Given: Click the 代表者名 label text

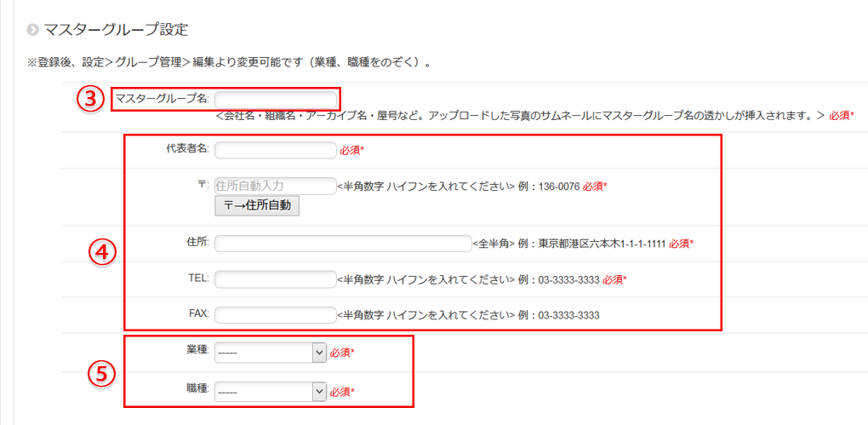Looking at the screenshot, I should click(x=187, y=150).
